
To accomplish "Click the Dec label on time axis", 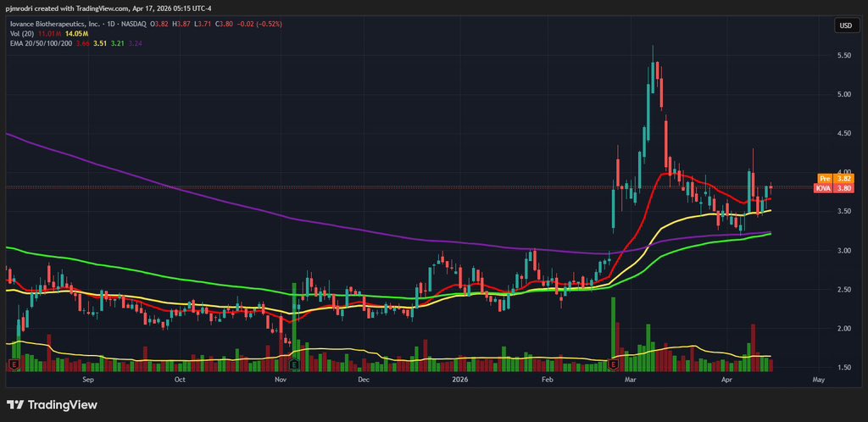I will 363,380.
